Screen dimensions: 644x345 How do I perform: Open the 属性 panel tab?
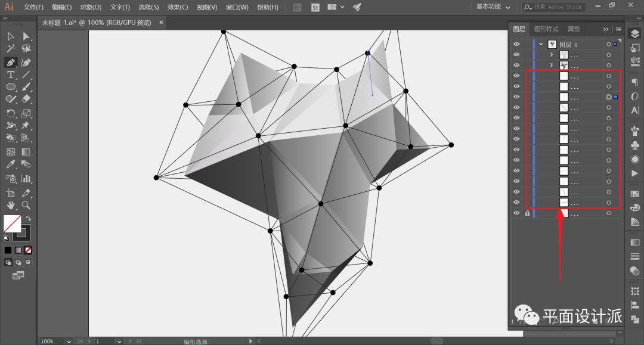click(x=574, y=29)
